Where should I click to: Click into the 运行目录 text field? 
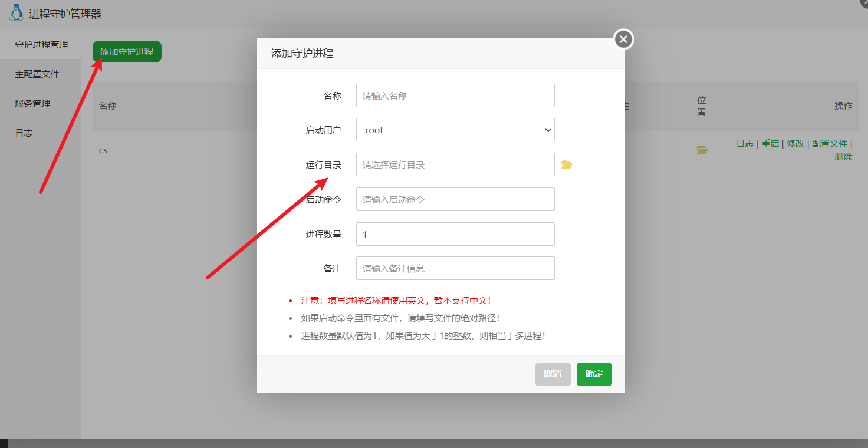coord(455,164)
